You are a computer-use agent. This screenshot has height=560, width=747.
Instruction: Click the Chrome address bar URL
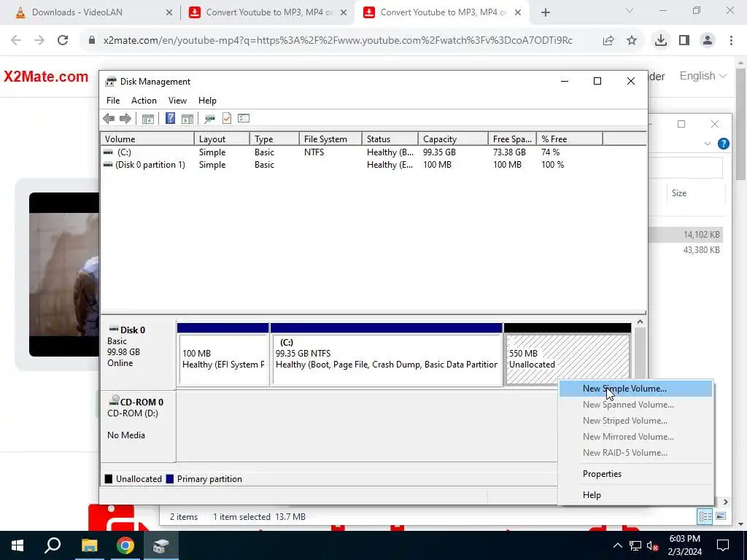point(338,41)
